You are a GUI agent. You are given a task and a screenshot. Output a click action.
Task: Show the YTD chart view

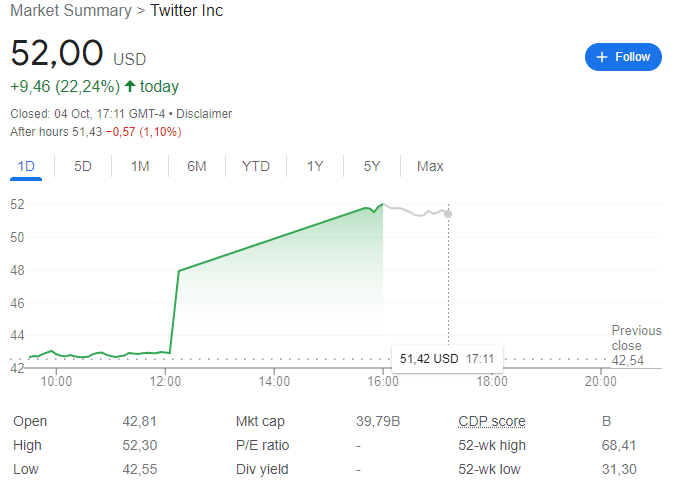(x=256, y=166)
